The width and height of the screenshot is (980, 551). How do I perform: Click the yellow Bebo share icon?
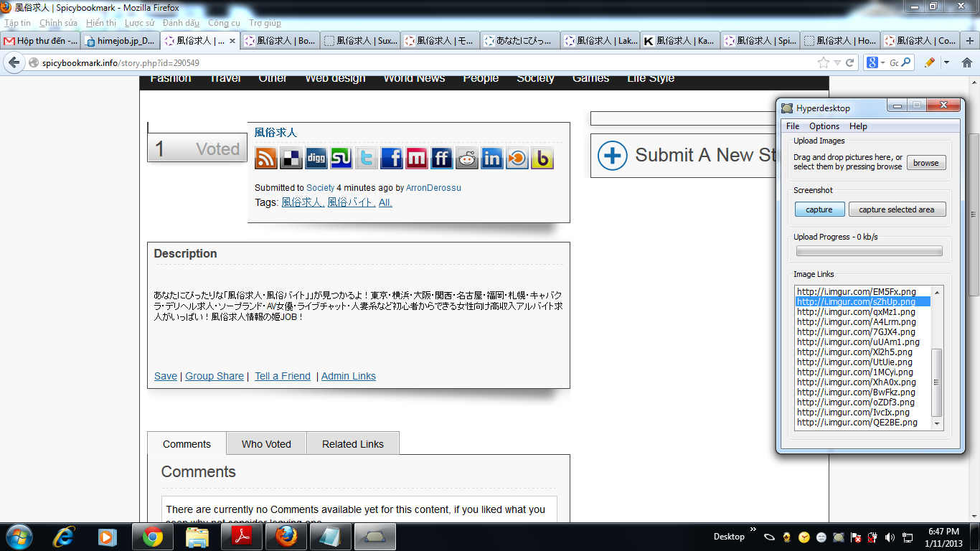pyautogui.click(x=542, y=158)
